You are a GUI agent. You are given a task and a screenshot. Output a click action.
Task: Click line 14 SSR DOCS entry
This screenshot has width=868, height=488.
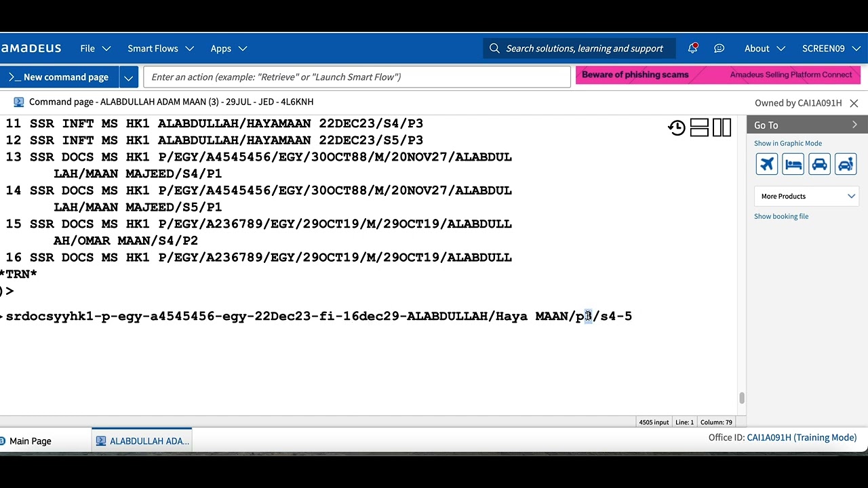pyautogui.click(x=259, y=199)
